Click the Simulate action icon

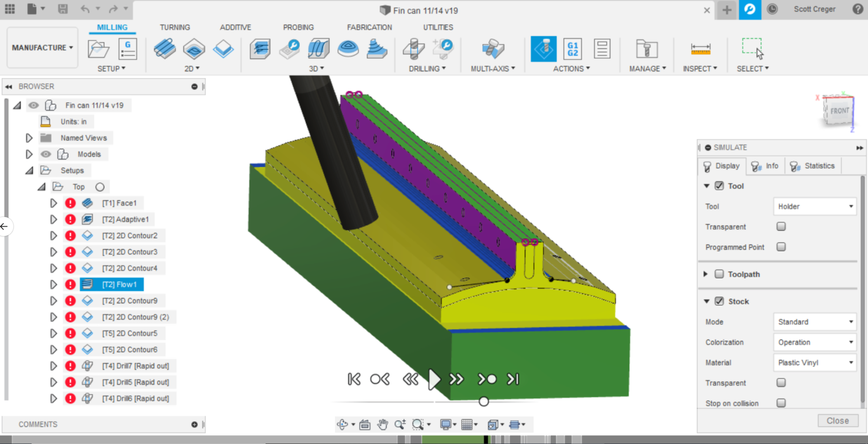click(x=543, y=49)
